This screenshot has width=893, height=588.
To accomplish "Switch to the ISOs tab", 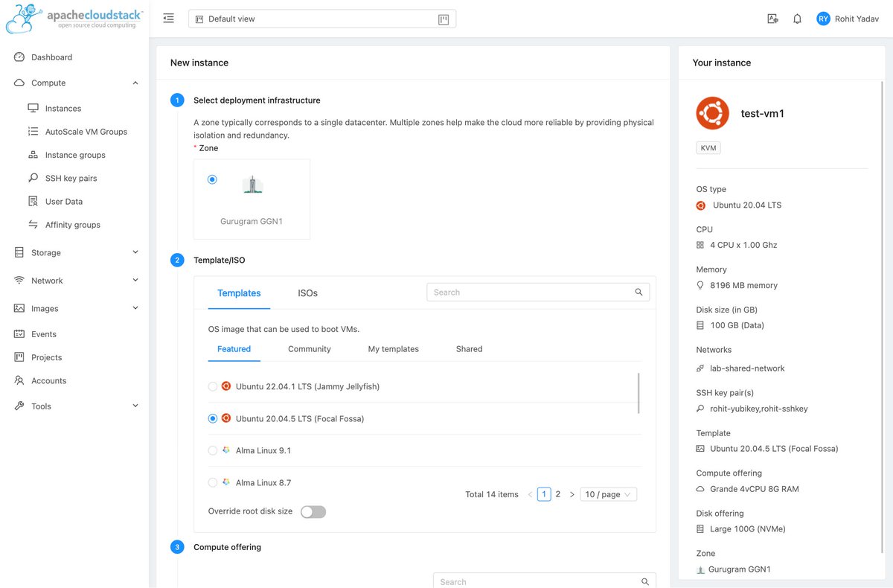I will point(307,293).
